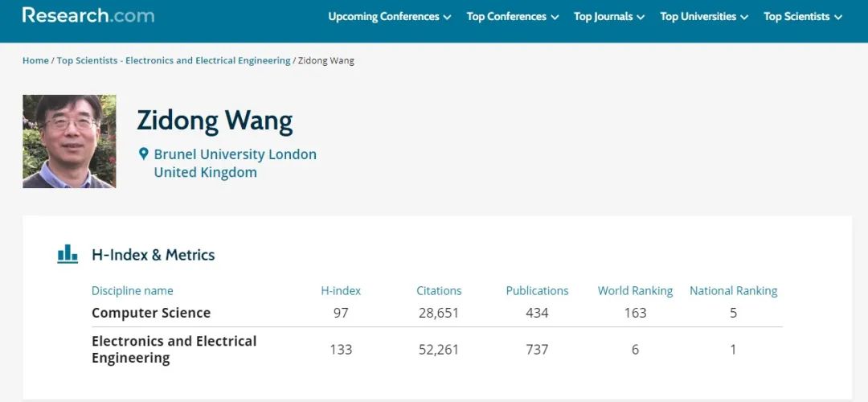The image size is (868, 402).
Task: Open the Top Journals dropdown
Action: click(609, 17)
